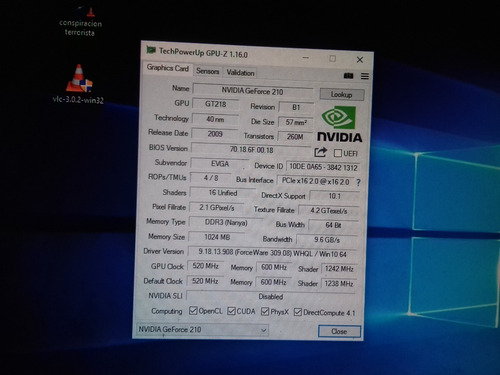Switch to the Sensors tab

[x=207, y=71]
